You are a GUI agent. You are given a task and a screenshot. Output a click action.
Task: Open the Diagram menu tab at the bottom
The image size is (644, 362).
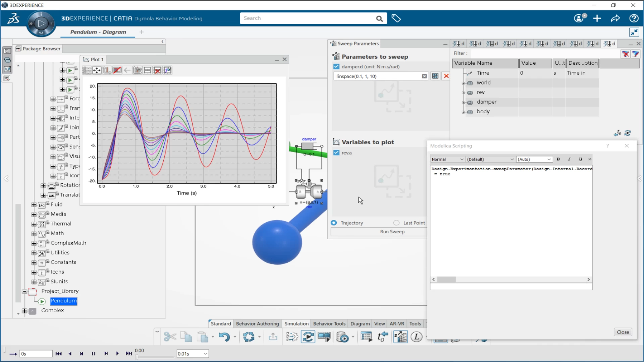[x=360, y=323]
